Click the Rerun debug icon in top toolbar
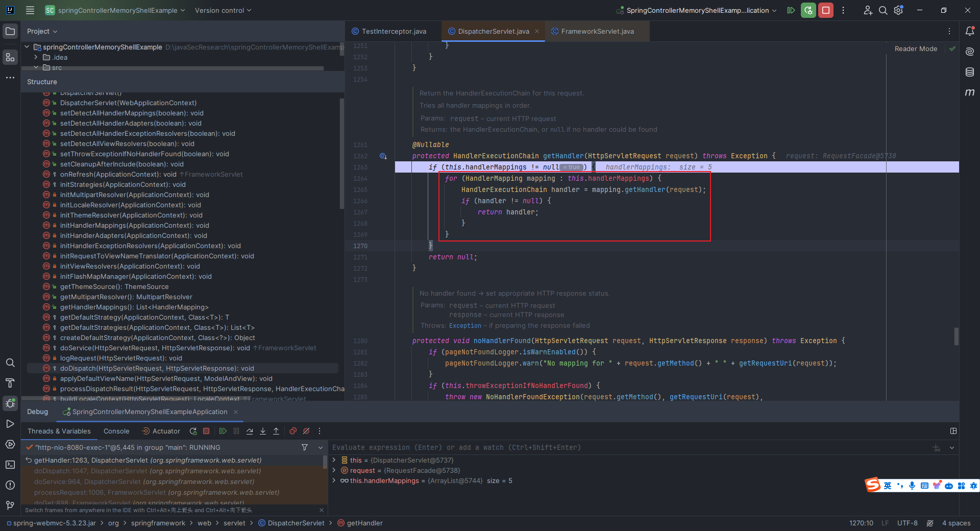The width and height of the screenshot is (980, 531). (808, 10)
